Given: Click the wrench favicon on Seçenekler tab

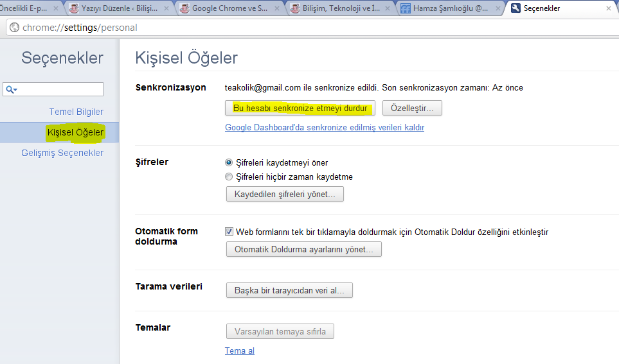Looking at the screenshot, I should coord(516,8).
